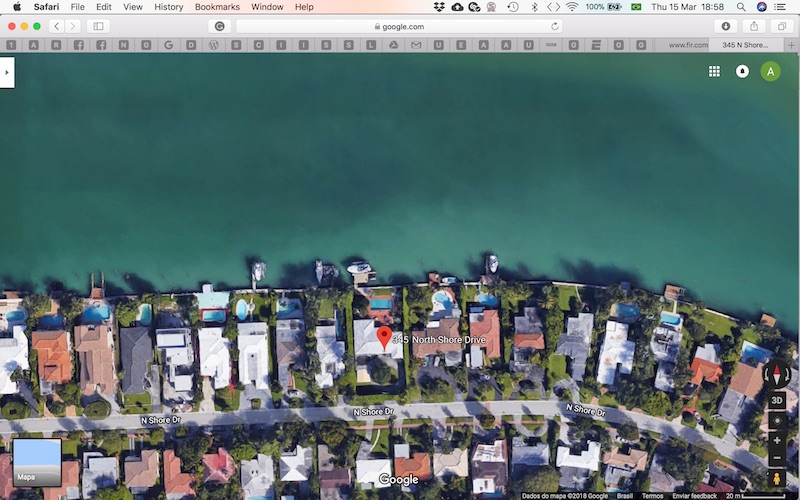The image size is (800, 500).
Task: Click the google.com address bar
Action: tap(400, 26)
